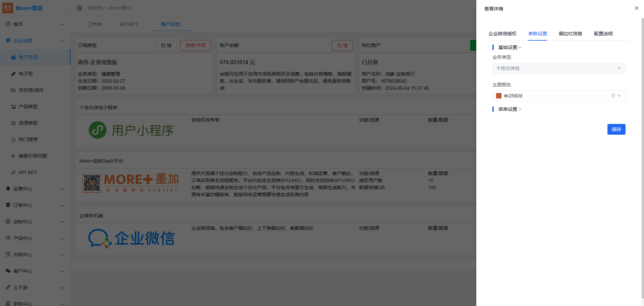
Task: Click the API KEY sidebar search icon
Action: pos(13,173)
